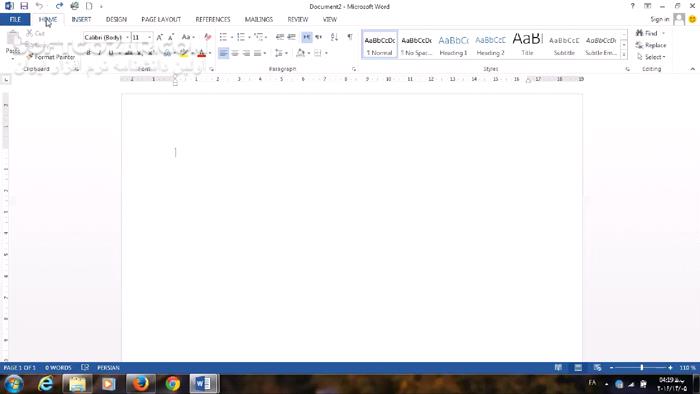The height and width of the screenshot is (394, 700).
Task: Click the Save icon in quick access toolbar
Action: pyautogui.click(x=24, y=6)
